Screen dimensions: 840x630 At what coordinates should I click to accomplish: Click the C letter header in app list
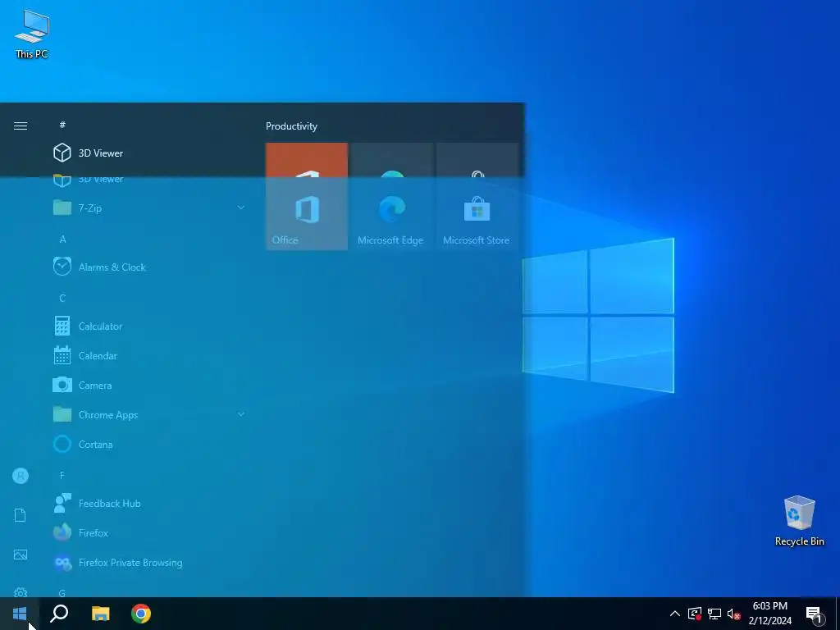click(62, 299)
